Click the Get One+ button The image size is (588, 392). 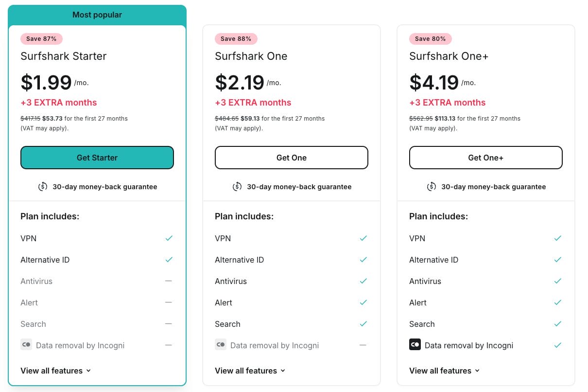pyautogui.click(x=486, y=158)
